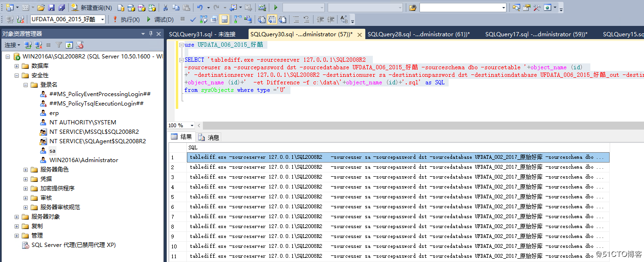
Task: Switch to the 结果 results tab
Action: [x=182, y=137]
